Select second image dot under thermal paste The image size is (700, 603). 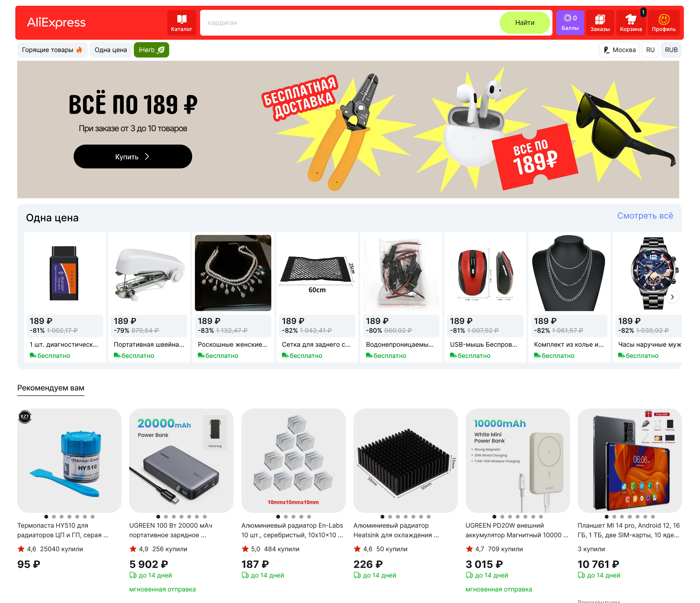[x=54, y=516]
